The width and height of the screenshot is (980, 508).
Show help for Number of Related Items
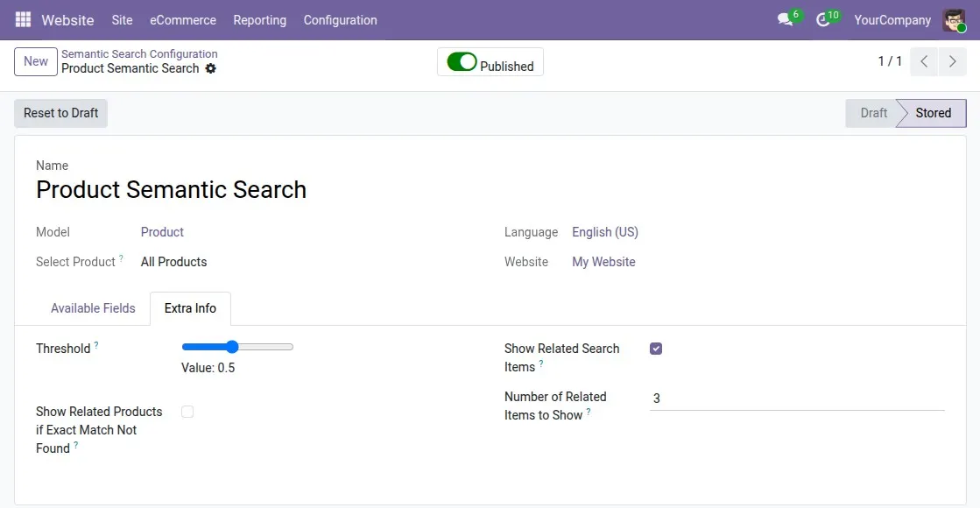coord(589,411)
